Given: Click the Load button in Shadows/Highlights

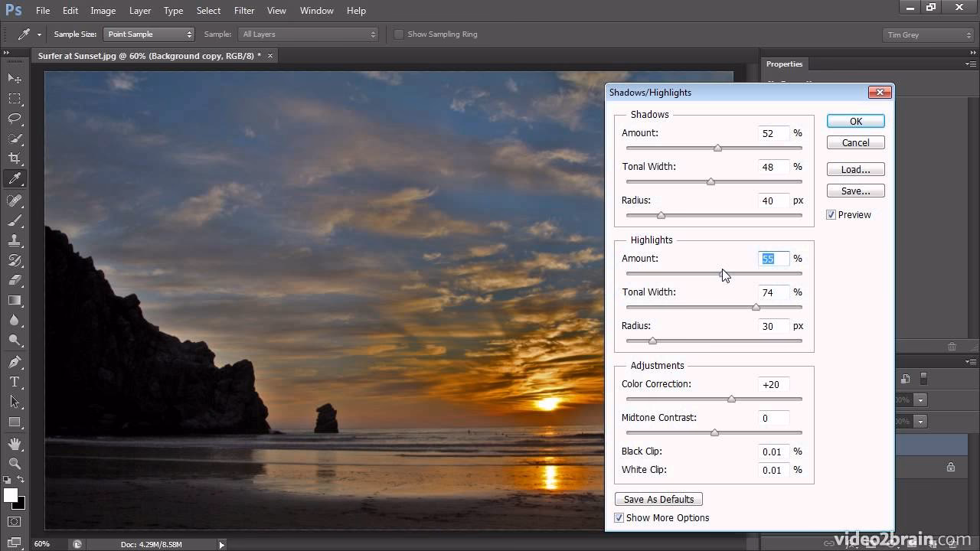Looking at the screenshot, I should [855, 168].
